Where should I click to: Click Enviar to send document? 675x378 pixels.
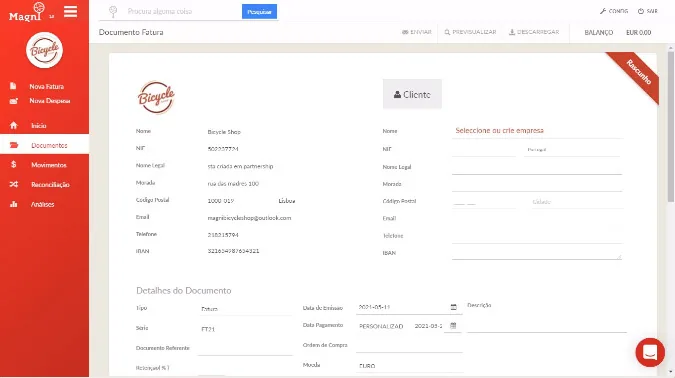417,32
